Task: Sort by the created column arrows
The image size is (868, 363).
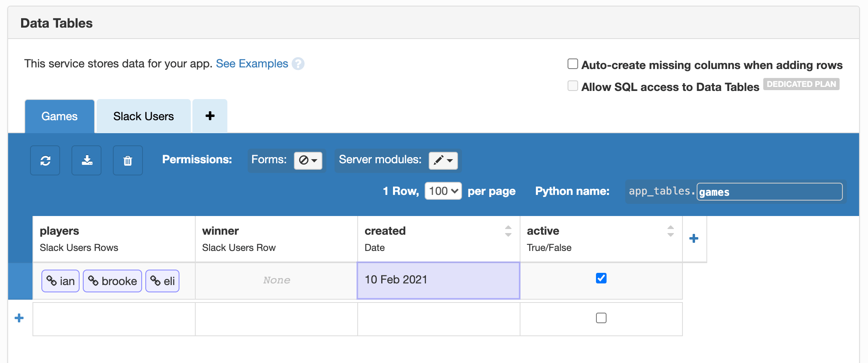Action: tap(508, 231)
